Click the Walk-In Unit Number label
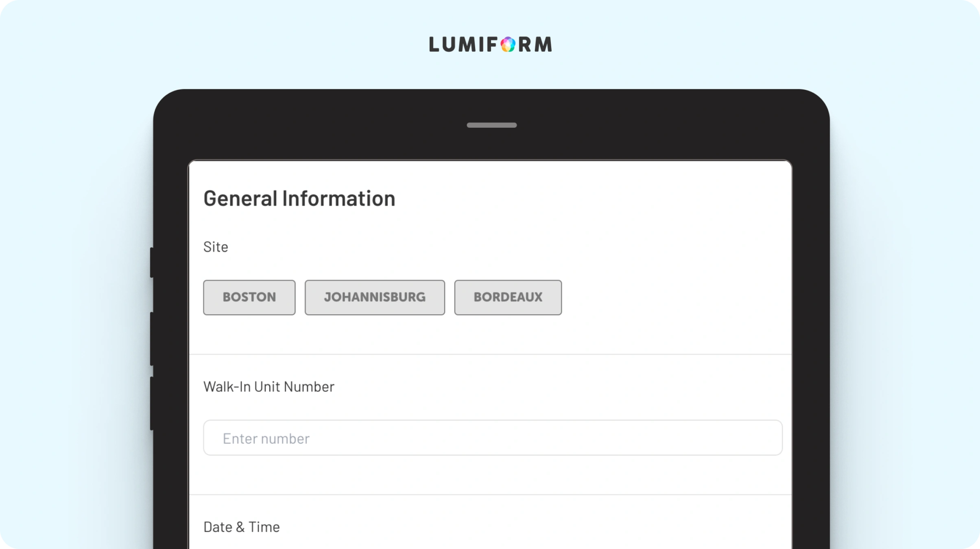Viewport: 980px width, 549px height. [x=268, y=386]
